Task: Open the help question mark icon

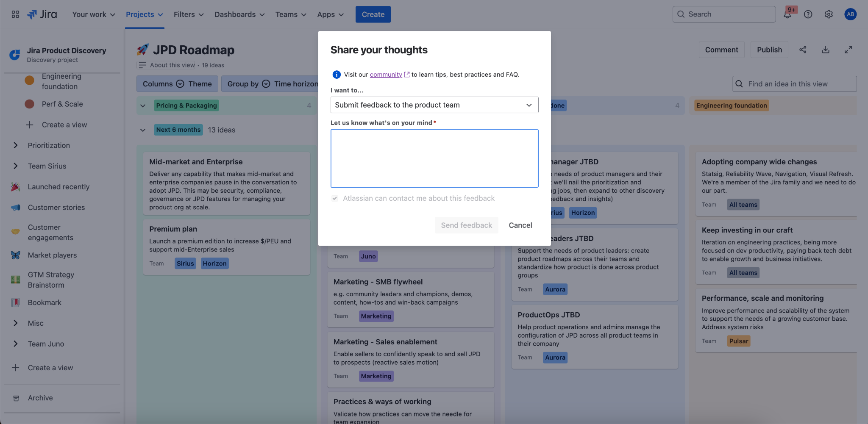Action: [x=808, y=14]
